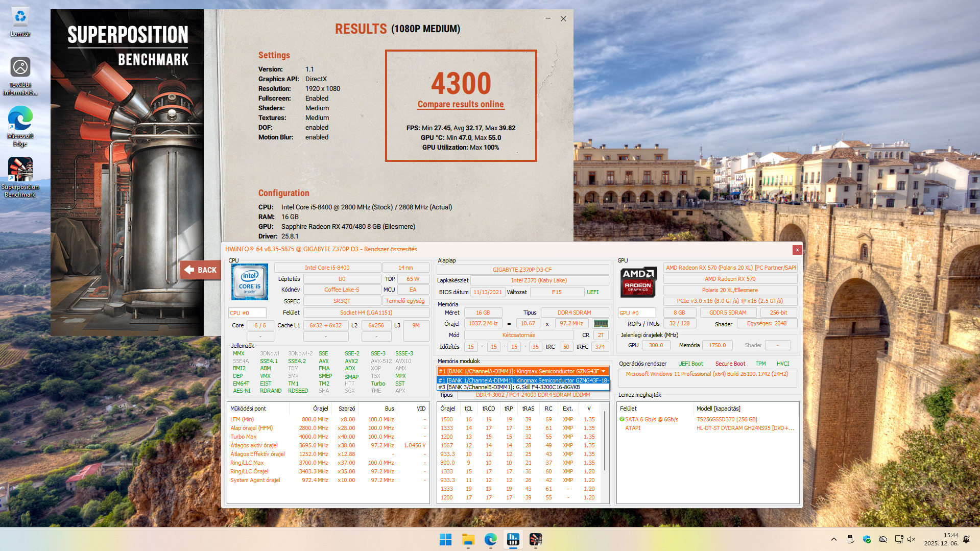Launch Microsoft Edge from the desktop shortcut

point(20,126)
